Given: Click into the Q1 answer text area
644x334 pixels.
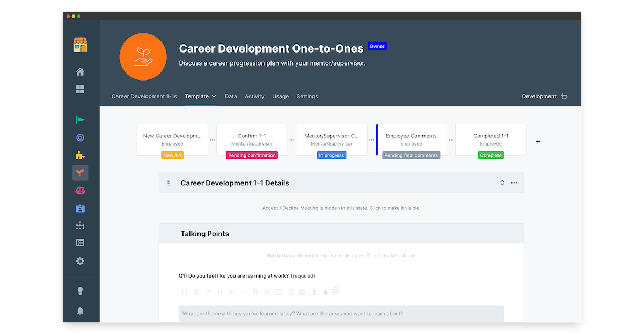Looking at the screenshot, I should 341,314.
